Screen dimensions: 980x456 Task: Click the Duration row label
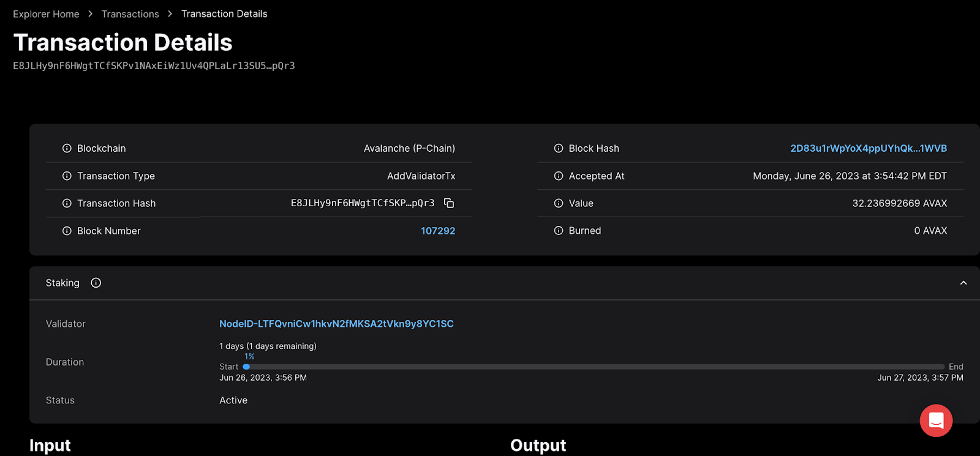click(x=65, y=362)
